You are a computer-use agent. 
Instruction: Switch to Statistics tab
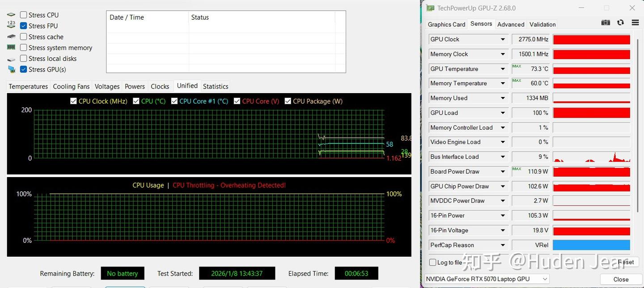(x=216, y=86)
